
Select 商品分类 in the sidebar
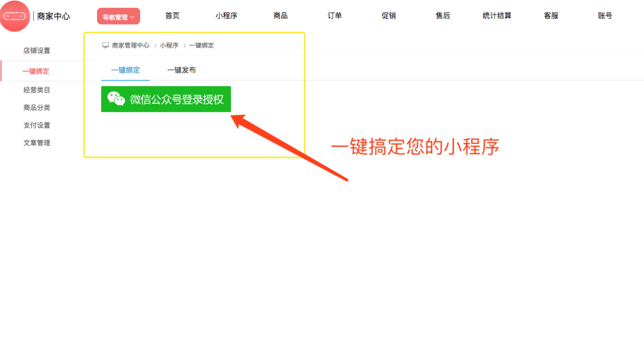point(37,108)
